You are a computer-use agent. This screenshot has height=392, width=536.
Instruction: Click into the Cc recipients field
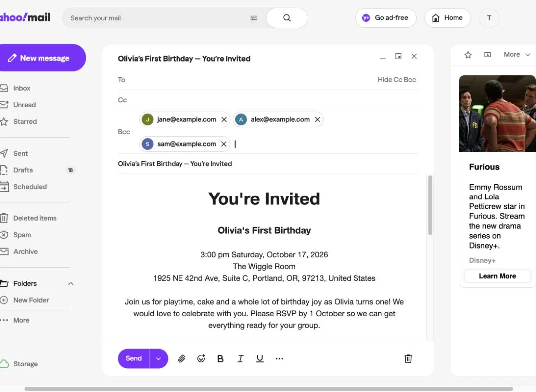click(x=268, y=100)
